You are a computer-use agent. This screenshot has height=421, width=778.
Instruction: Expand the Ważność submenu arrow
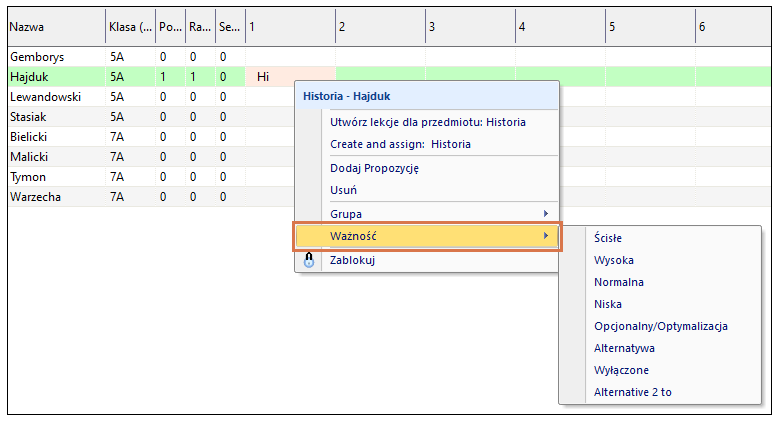546,236
